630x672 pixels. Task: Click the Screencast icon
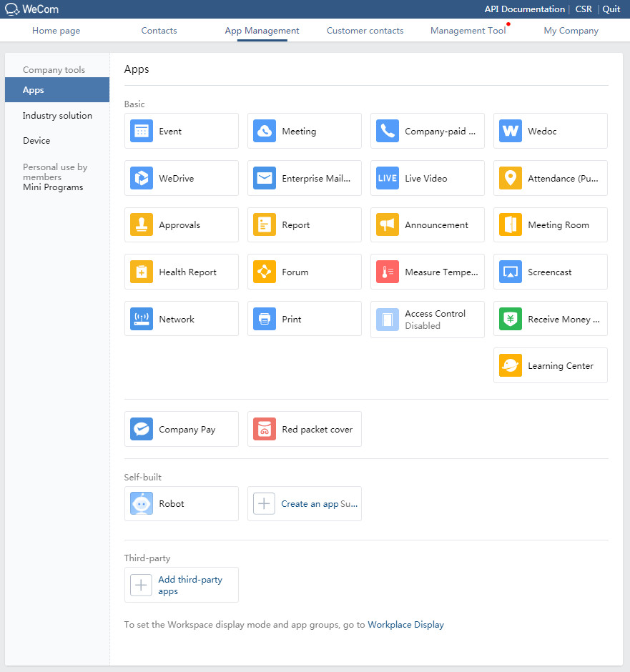[x=511, y=272]
